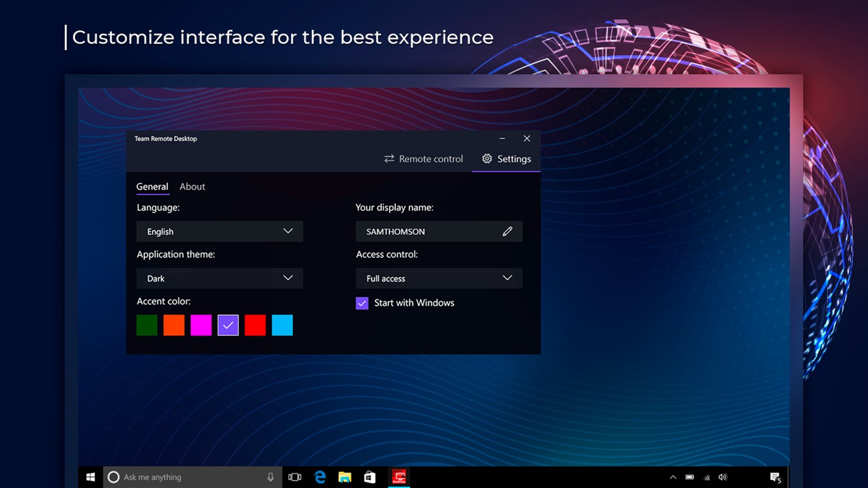Screen dimensions: 868x488
Task: Open the Application theme dropdown
Action: (x=219, y=278)
